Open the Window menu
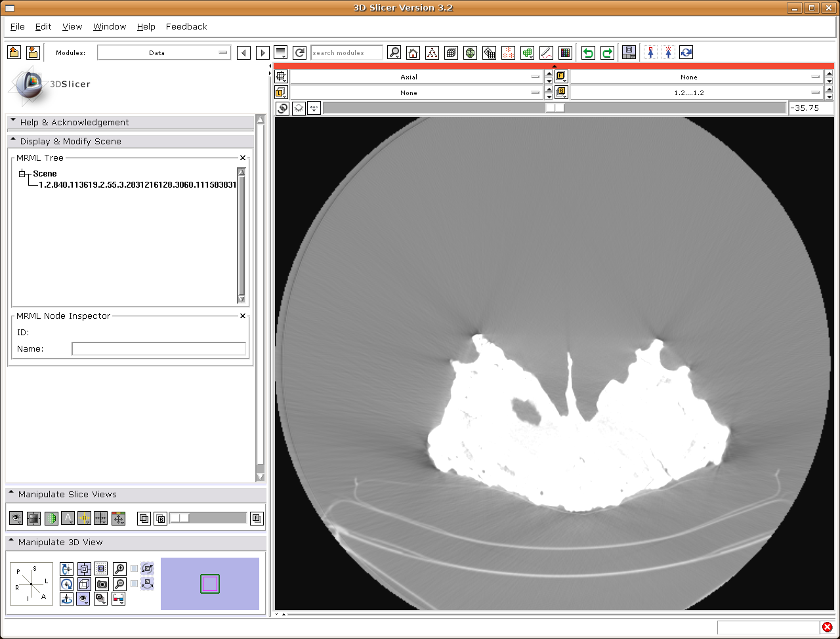The width and height of the screenshot is (840, 639). pyautogui.click(x=110, y=26)
